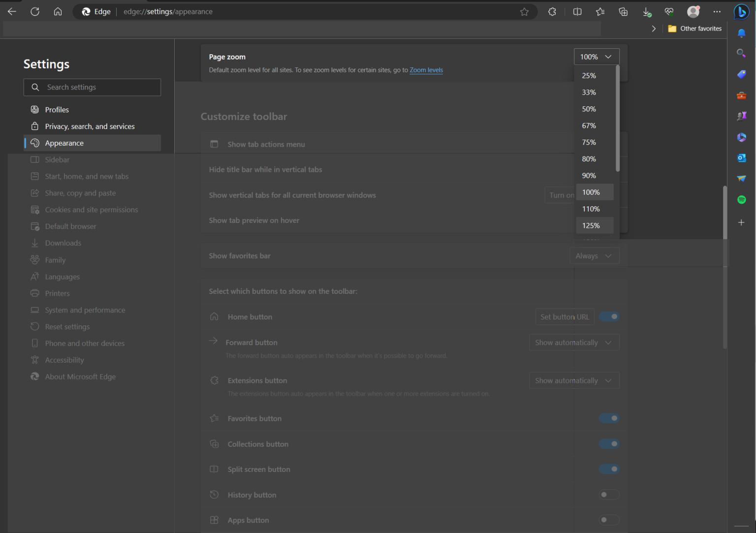
Task: Refresh the page with the reload icon
Action: point(35,12)
